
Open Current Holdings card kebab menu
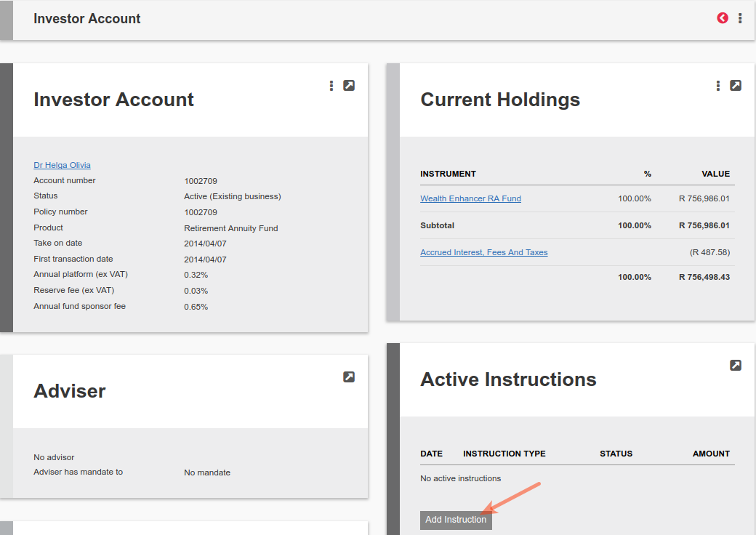pos(718,86)
